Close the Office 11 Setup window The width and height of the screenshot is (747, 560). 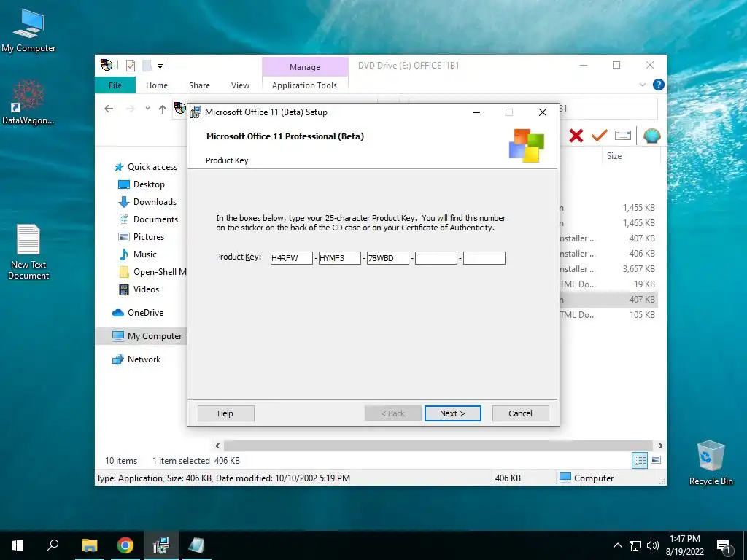point(542,112)
